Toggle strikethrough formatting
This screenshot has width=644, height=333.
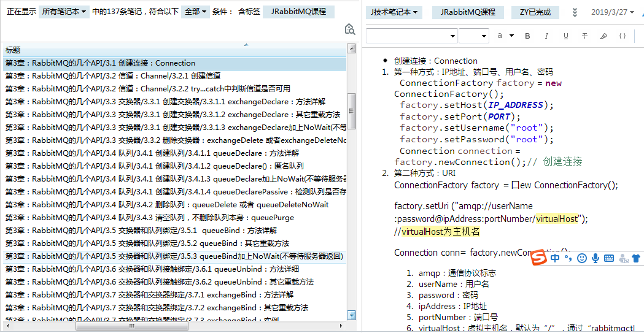pyautogui.click(x=584, y=36)
